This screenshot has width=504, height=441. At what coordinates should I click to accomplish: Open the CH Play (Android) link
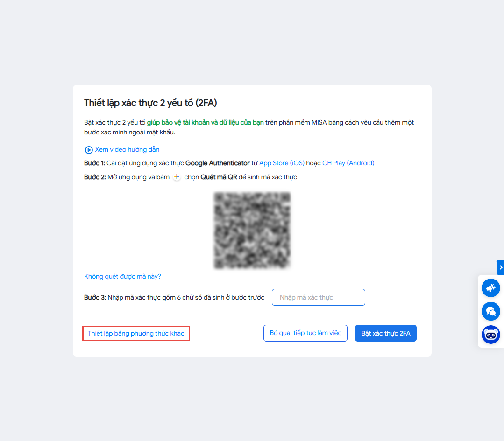tap(348, 163)
